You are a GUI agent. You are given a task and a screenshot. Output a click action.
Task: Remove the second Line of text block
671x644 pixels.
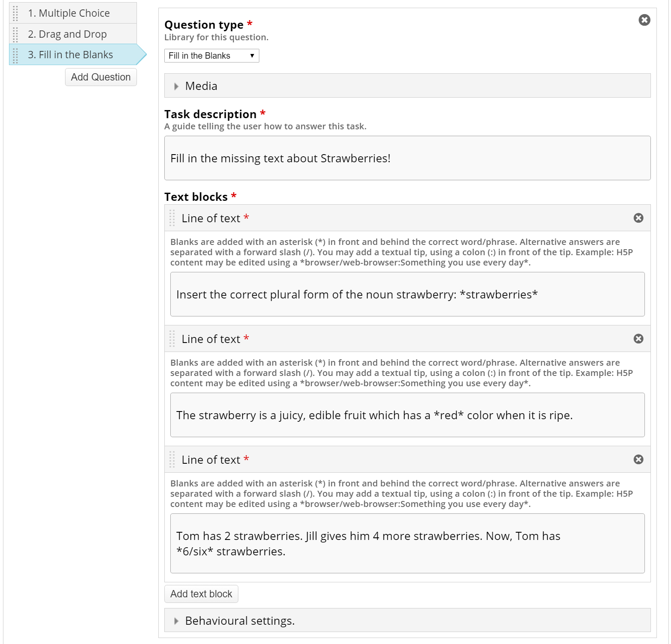(638, 339)
